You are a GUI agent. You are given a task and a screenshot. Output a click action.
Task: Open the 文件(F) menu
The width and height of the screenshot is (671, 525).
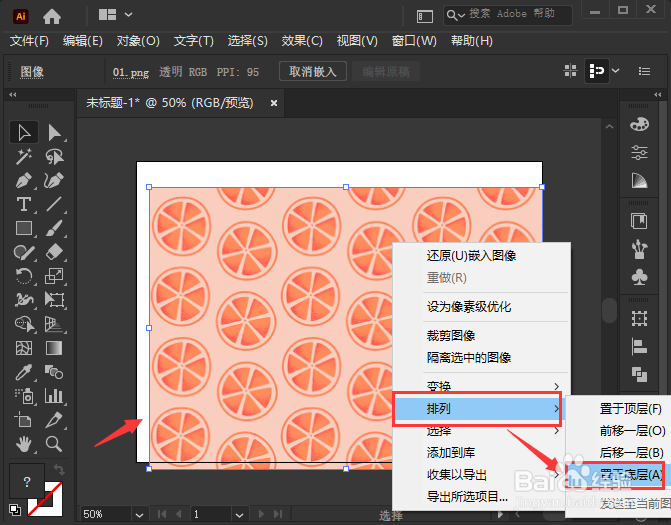[29, 41]
